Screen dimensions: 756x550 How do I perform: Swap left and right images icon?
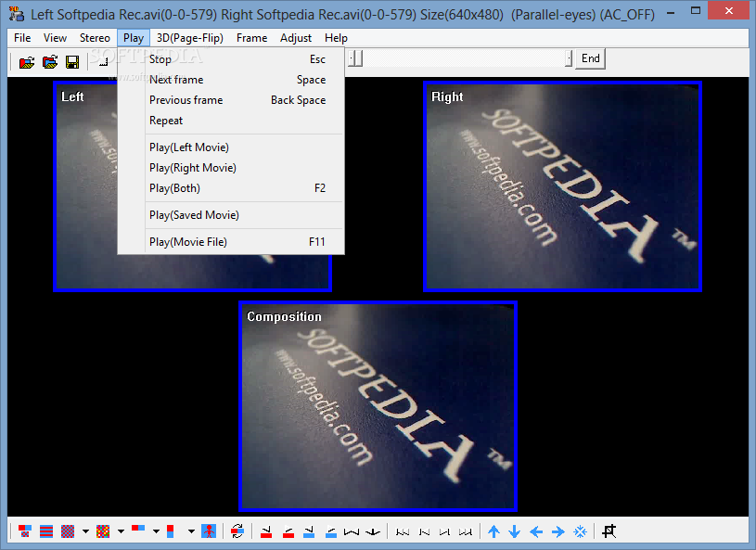coord(237,531)
